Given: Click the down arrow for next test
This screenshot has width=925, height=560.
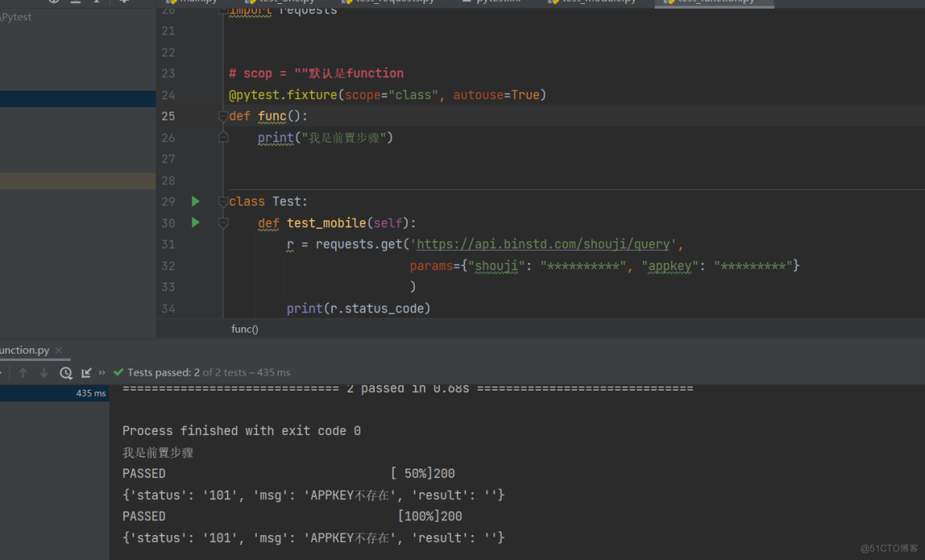Looking at the screenshot, I should coord(44,373).
